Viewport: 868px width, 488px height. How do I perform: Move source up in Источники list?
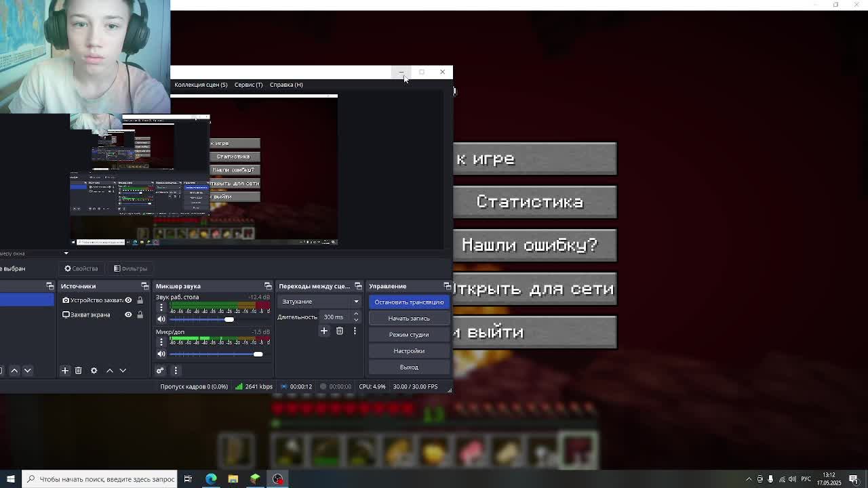tap(110, 370)
